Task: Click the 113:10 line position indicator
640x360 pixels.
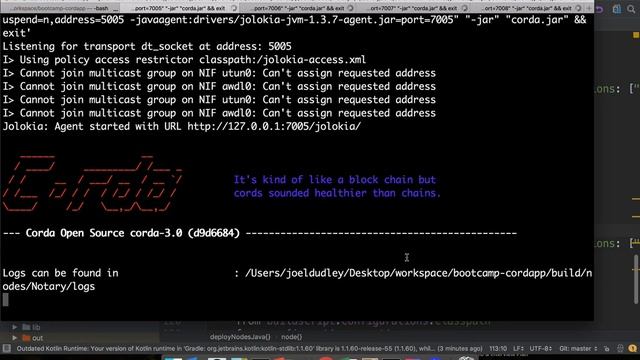Action: (498, 349)
